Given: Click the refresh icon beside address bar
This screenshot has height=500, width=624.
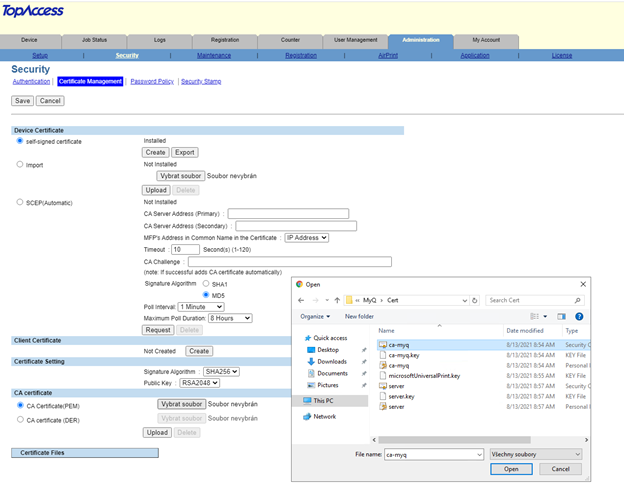Looking at the screenshot, I should coord(473,299).
